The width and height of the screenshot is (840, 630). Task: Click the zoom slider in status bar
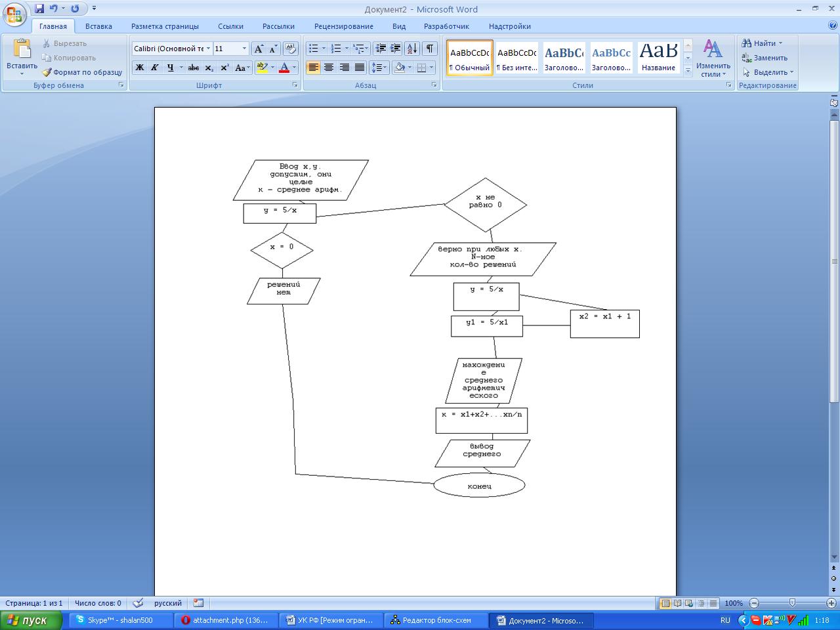tap(792, 603)
